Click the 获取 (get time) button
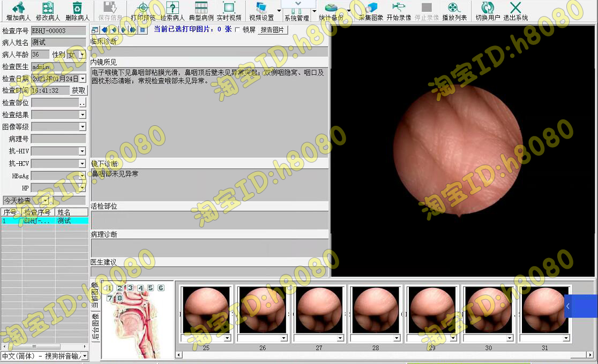This screenshot has height=364, width=598. coord(79,90)
